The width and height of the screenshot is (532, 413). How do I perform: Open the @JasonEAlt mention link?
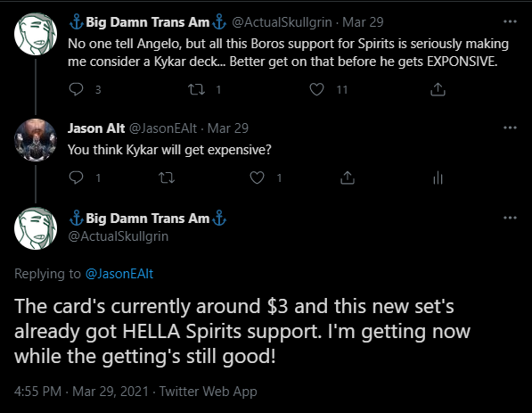pos(119,274)
